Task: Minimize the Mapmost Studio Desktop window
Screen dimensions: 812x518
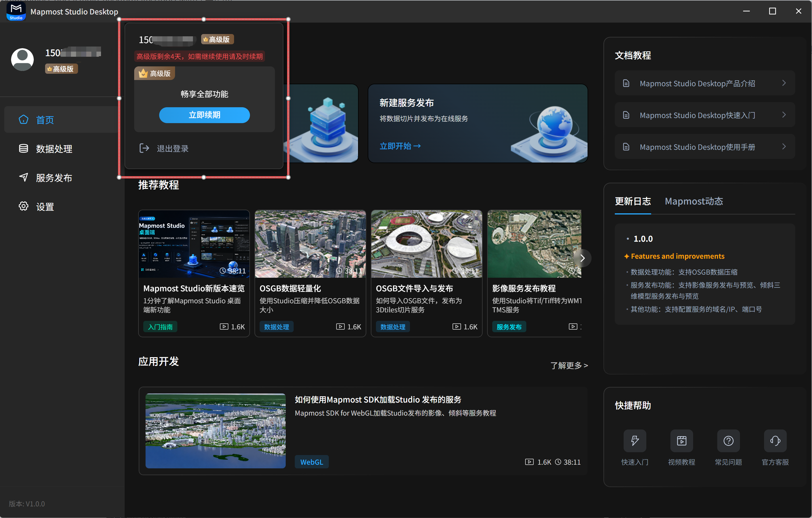Action: point(746,11)
